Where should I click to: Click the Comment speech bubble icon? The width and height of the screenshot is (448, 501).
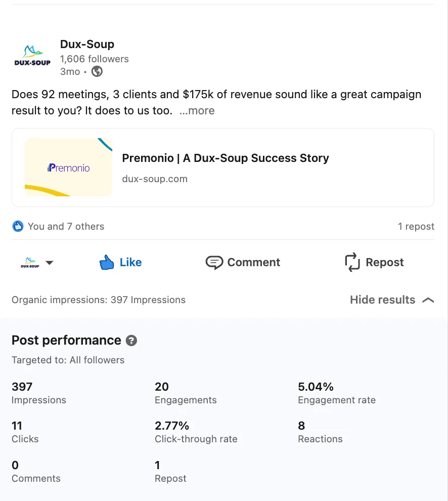point(214,262)
